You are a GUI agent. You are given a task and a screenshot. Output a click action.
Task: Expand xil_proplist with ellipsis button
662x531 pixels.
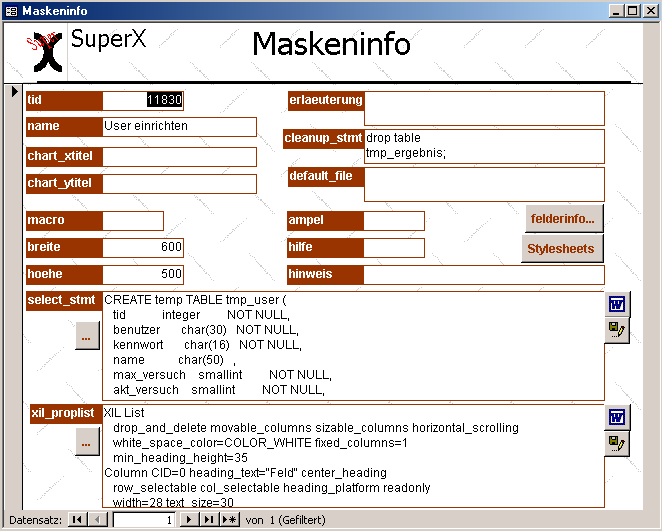pyautogui.click(x=87, y=440)
